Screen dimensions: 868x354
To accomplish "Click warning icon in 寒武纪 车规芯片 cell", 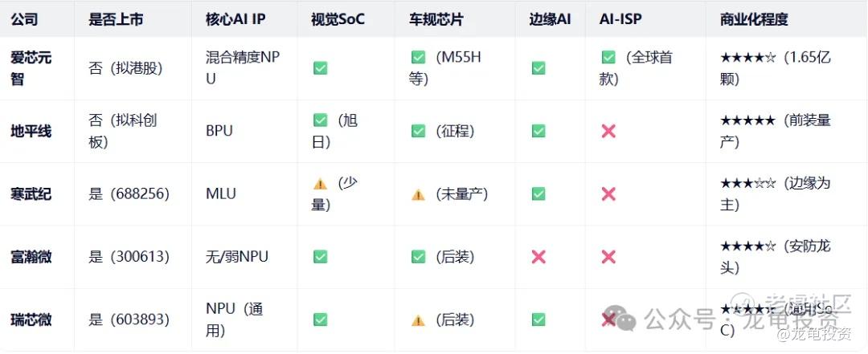I will [x=418, y=194].
